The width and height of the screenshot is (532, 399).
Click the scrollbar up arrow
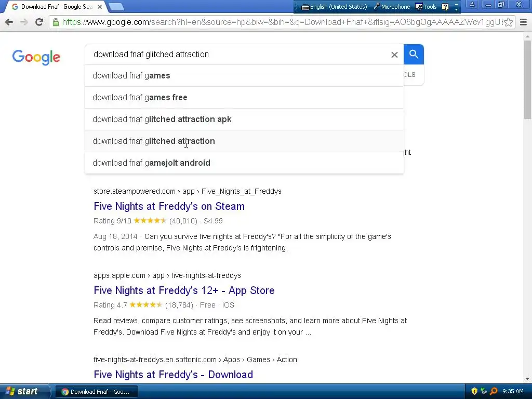[x=528, y=36]
